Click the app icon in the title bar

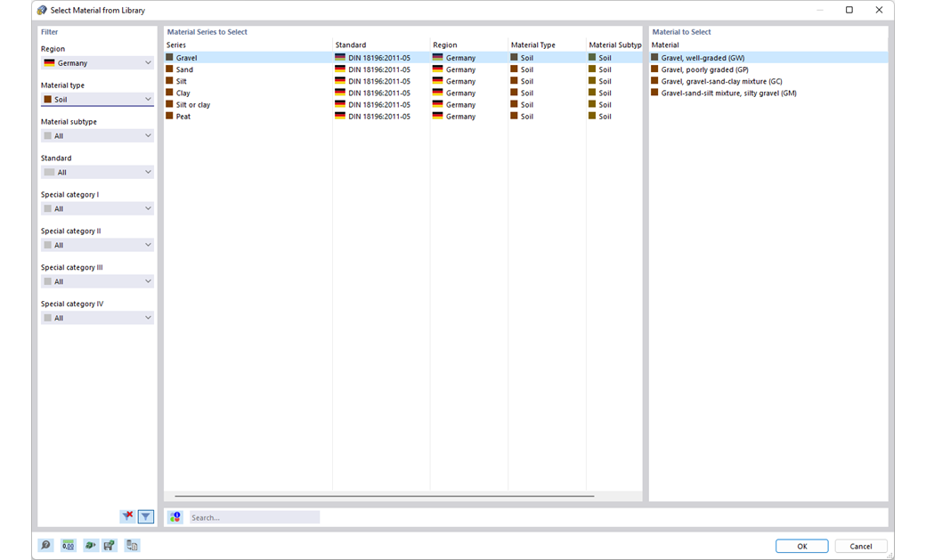coord(42,10)
